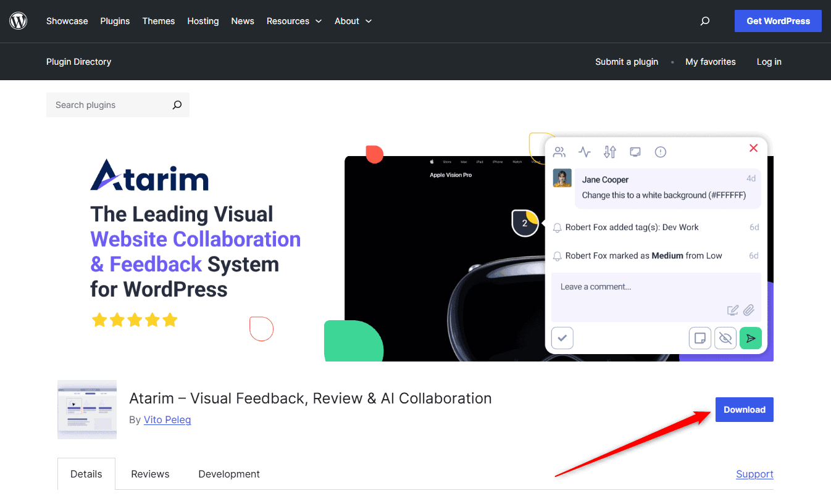
Task: Open author link Vito Peleg
Action: coord(167,419)
